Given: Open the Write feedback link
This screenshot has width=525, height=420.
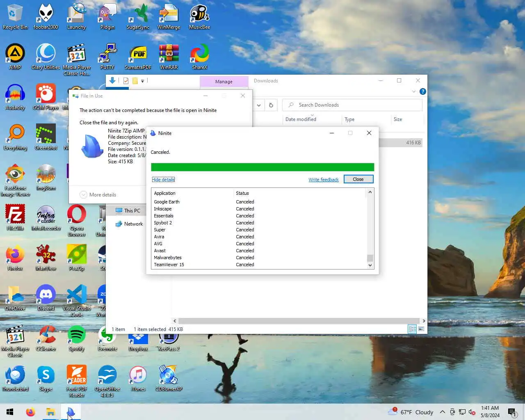Looking at the screenshot, I should point(324,180).
